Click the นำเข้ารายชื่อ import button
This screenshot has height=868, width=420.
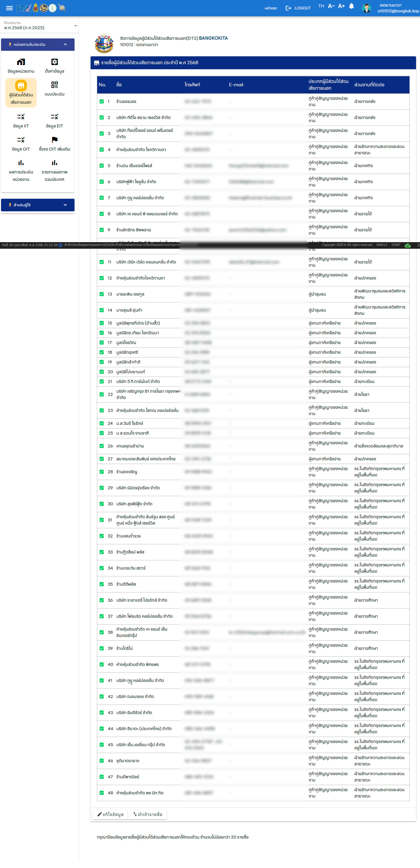[148, 814]
